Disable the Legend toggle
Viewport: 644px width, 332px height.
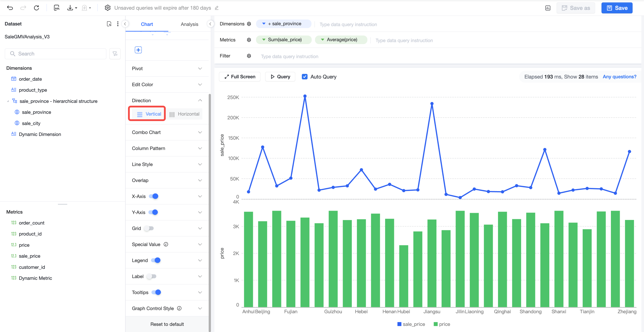156,260
